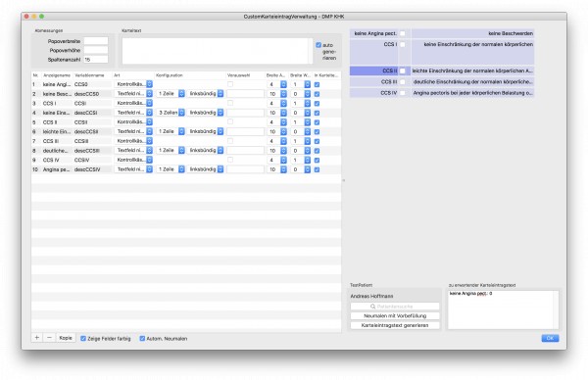
Task: Click the Popoverhöhe input field
Action: (x=96, y=50)
